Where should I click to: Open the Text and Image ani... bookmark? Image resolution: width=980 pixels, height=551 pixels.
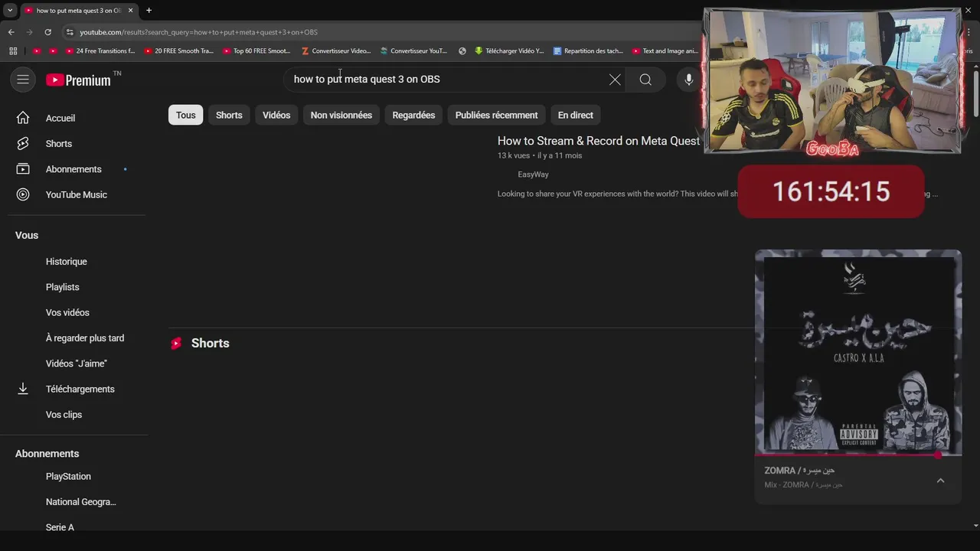coord(665,51)
